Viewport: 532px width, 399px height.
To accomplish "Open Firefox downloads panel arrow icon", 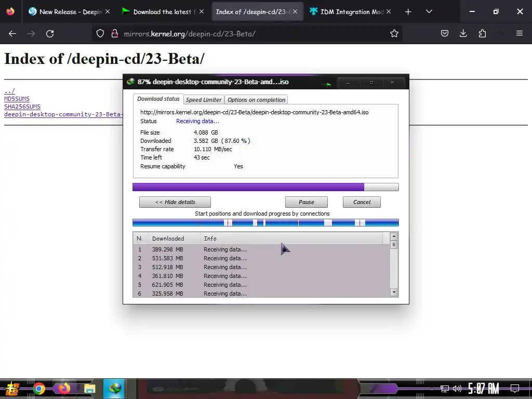I will click(463, 34).
